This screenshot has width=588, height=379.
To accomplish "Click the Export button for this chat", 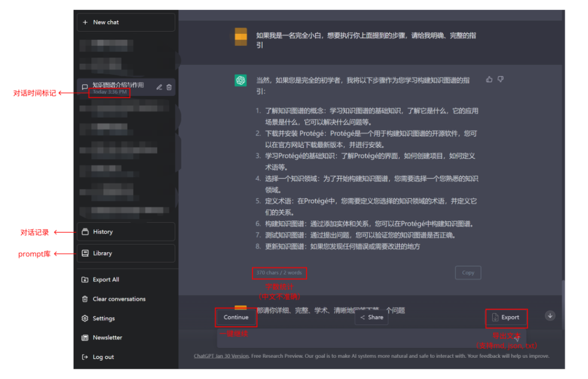I will (x=506, y=317).
